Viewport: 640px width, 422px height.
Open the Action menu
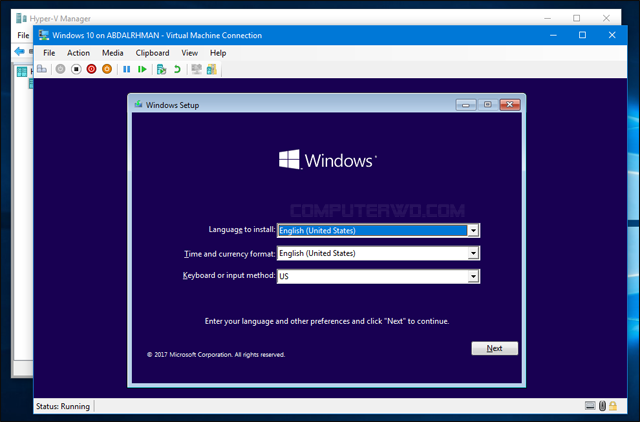pos(78,53)
